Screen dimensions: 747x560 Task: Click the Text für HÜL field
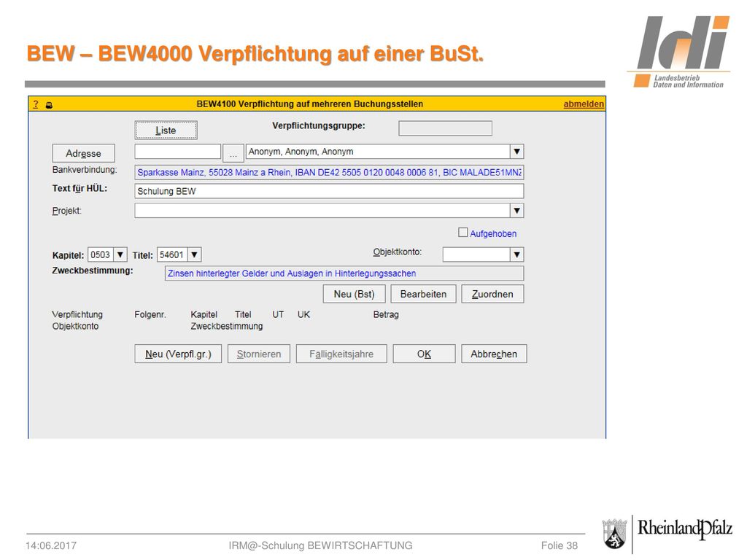point(329,191)
